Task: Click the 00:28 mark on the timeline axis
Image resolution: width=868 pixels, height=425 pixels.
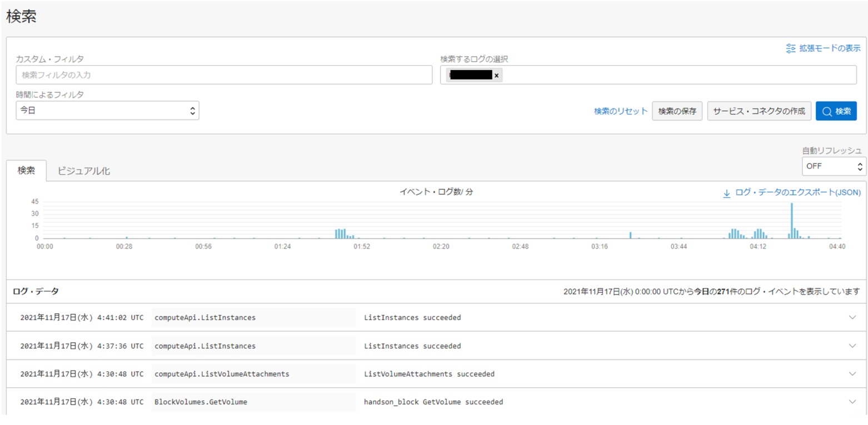Action: (x=125, y=246)
